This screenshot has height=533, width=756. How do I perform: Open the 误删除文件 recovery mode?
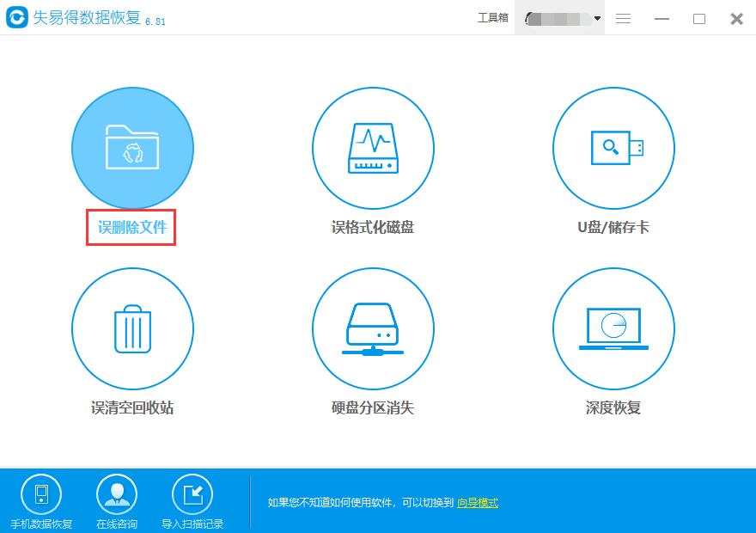pyautogui.click(x=132, y=148)
